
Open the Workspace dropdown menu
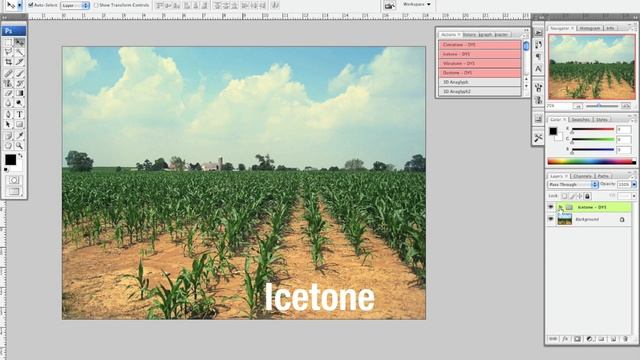coord(416,4)
